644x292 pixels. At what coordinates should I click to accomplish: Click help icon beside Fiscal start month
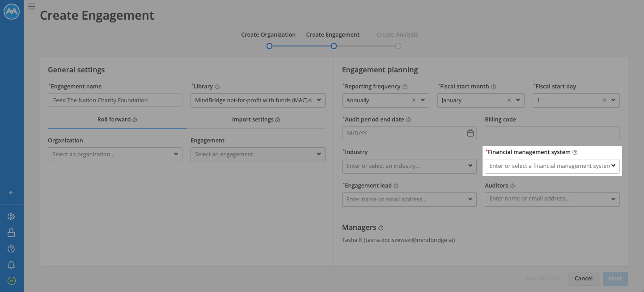(494, 87)
